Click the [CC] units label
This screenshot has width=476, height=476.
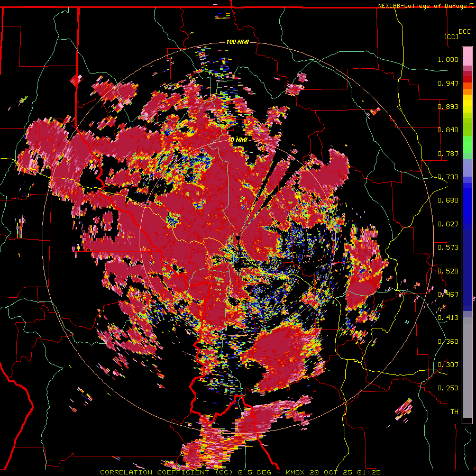coord(452,36)
